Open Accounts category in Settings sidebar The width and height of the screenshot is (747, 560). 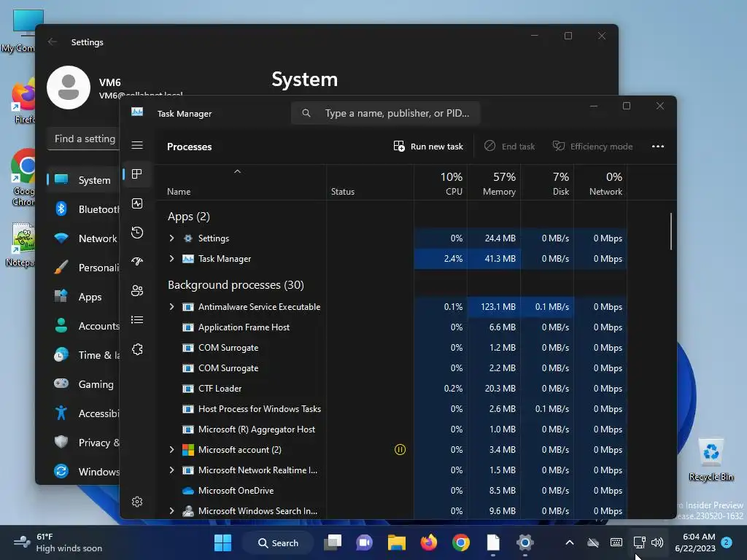[x=83, y=326]
